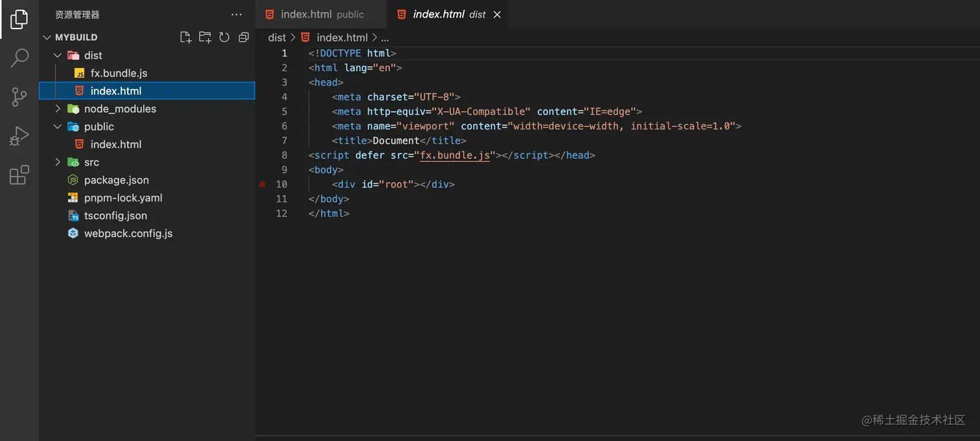Follow the fx.bundle.js link in script tag

455,155
